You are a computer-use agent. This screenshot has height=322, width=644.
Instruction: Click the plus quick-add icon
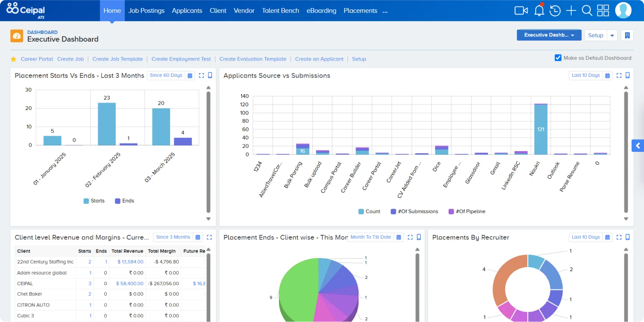tap(571, 11)
